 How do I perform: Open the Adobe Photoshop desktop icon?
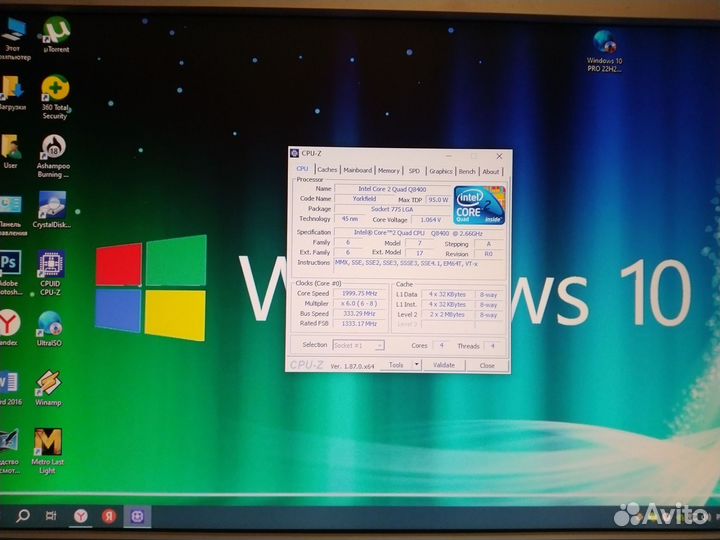click(10, 273)
